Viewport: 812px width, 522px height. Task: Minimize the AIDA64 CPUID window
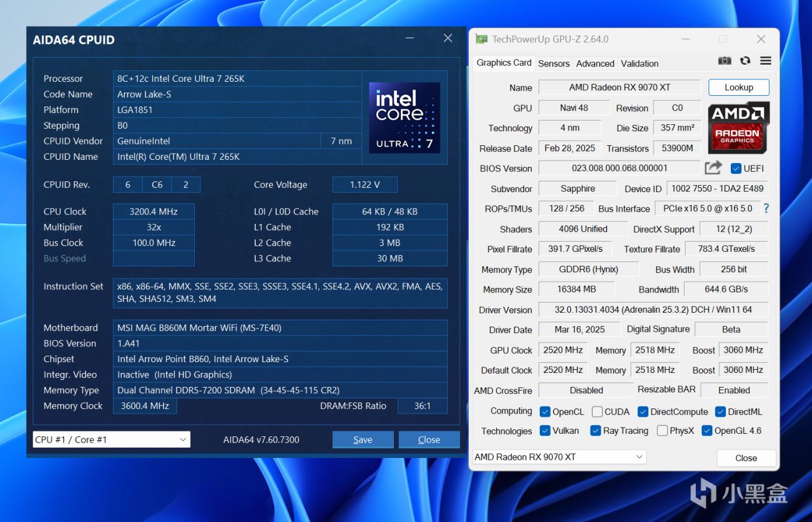[x=410, y=39]
